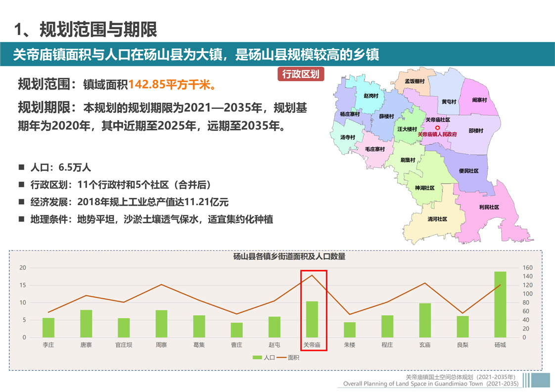Click the red star government marker on map
555x392 pixels.
pos(437,128)
